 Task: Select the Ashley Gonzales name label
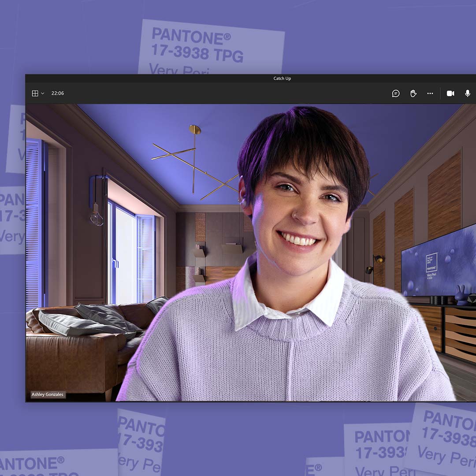click(x=47, y=394)
